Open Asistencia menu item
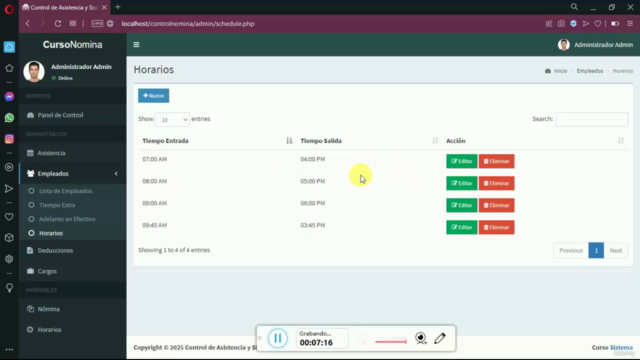 click(51, 153)
